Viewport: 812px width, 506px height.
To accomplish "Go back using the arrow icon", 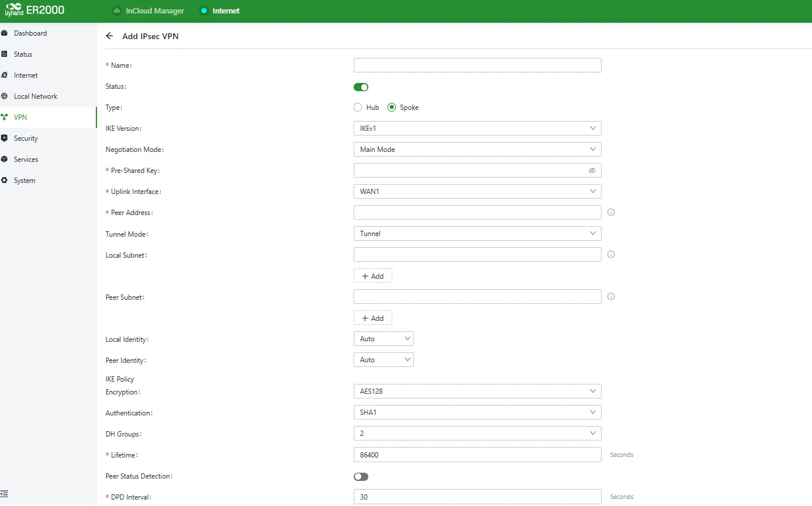I will tap(109, 36).
